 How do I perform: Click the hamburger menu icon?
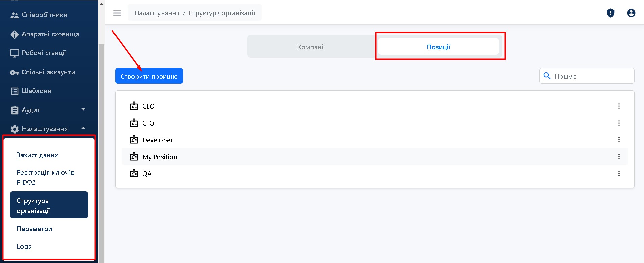pyautogui.click(x=117, y=13)
